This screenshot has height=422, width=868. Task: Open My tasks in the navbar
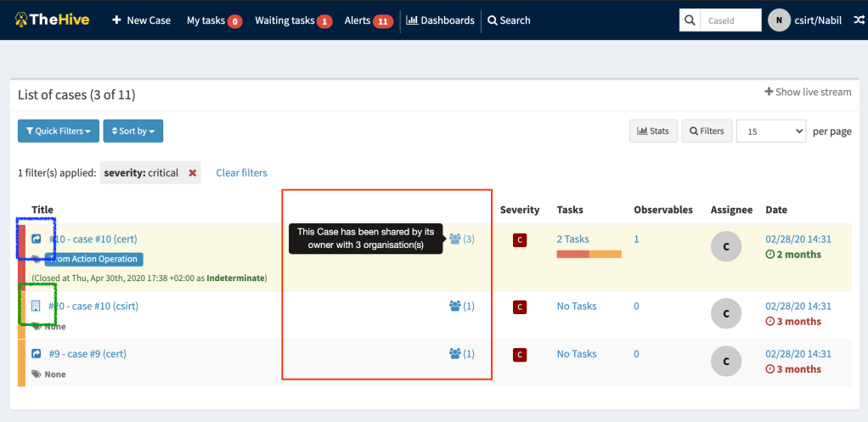coord(214,20)
